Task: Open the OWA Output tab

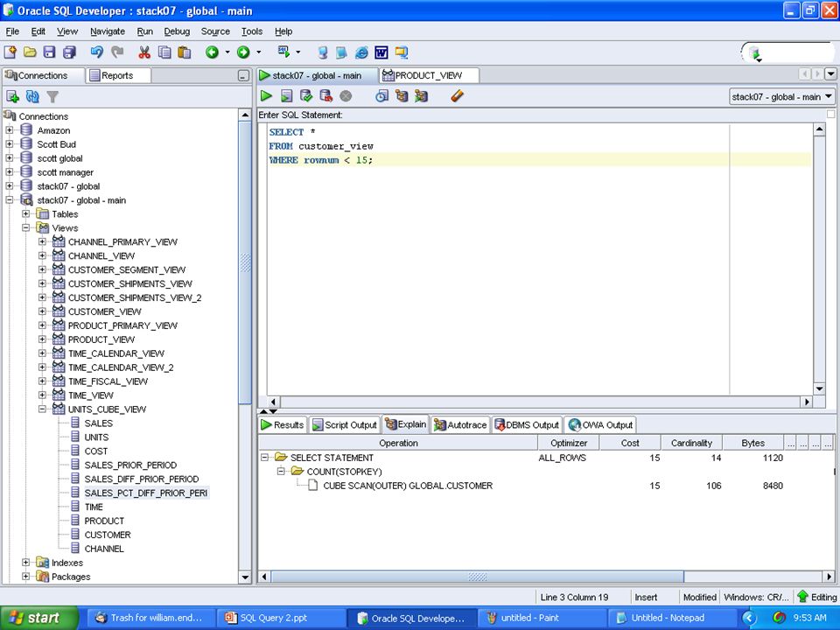Action: pos(600,425)
